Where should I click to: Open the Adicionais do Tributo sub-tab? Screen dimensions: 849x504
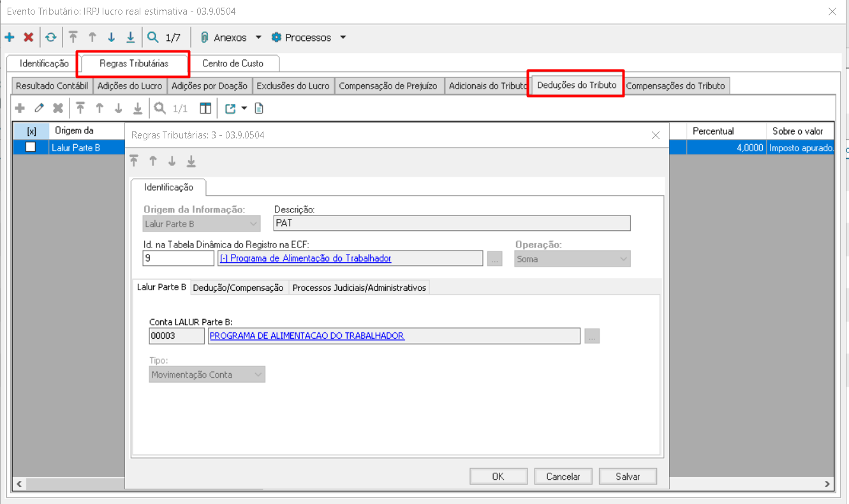[488, 85]
